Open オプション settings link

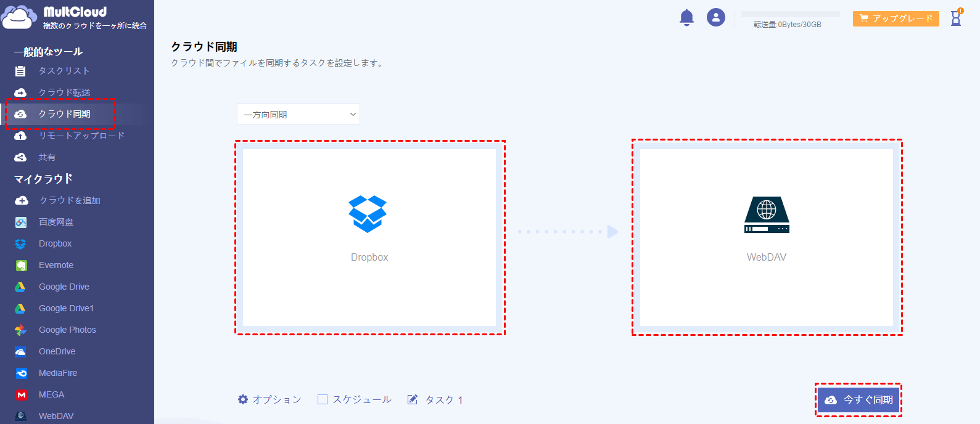pos(277,399)
